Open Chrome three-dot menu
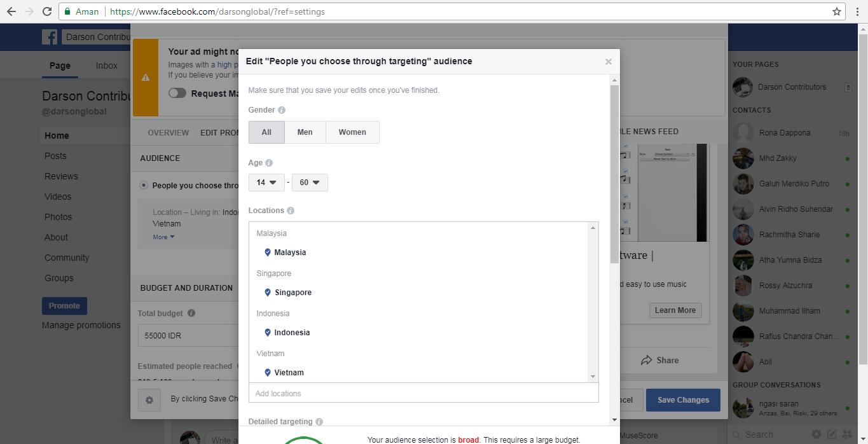The width and height of the screenshot is (868, 444). coord(856,11)
